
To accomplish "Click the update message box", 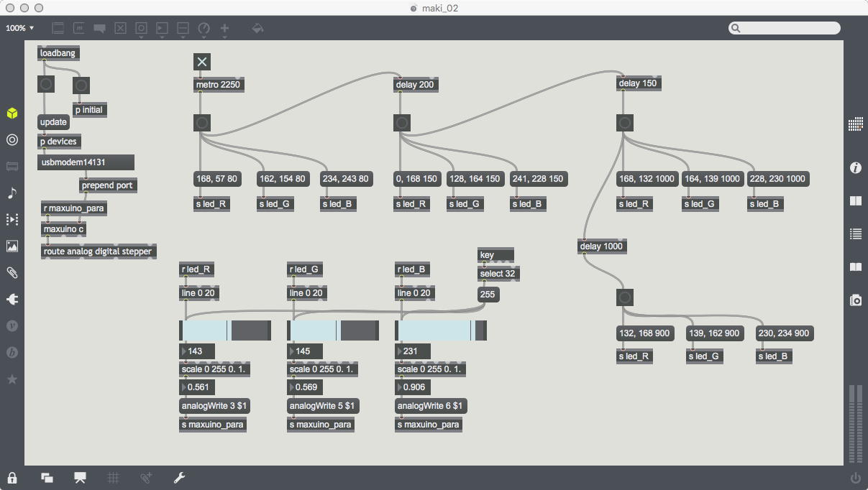I will tap(53, 122).
